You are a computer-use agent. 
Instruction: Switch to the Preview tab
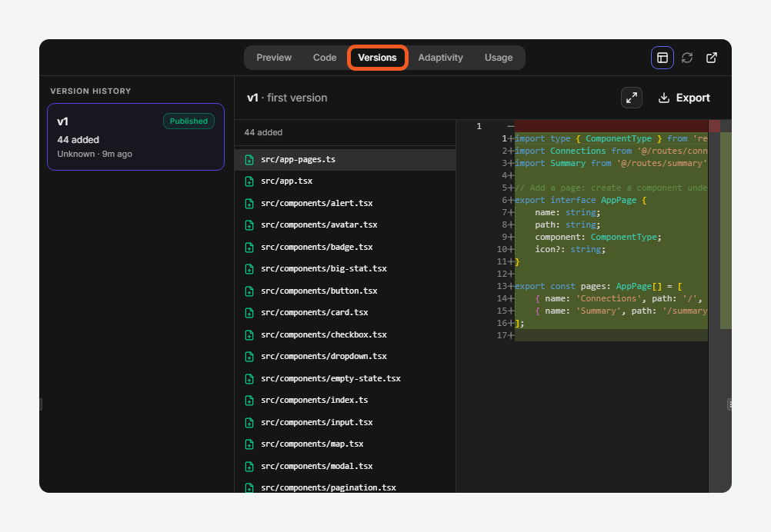pyautogui.click(x=274, y=58)
